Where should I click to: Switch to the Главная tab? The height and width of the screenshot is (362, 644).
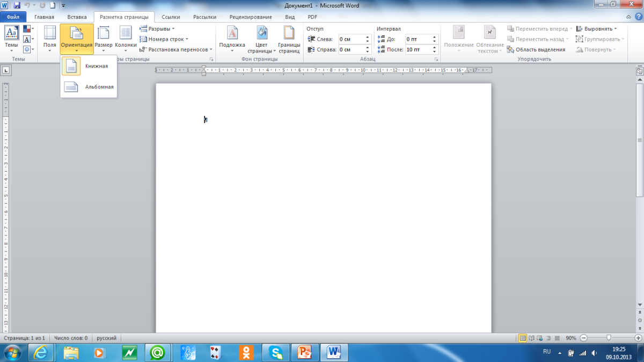coord(44,17)
